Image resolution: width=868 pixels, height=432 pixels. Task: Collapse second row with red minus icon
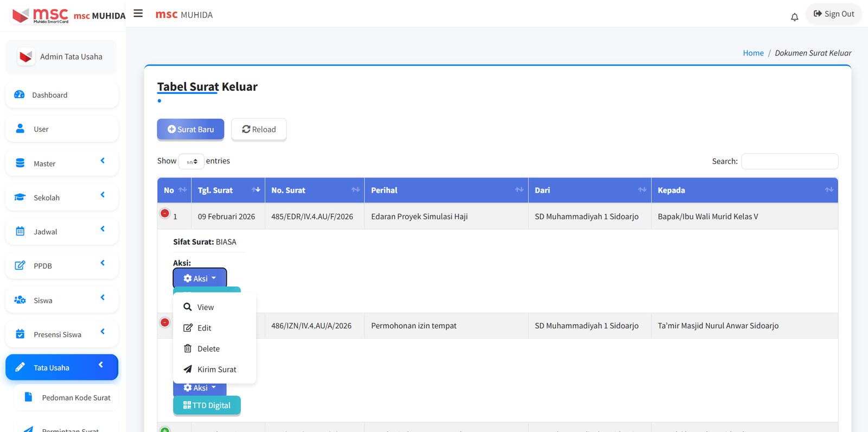[165, 323]
